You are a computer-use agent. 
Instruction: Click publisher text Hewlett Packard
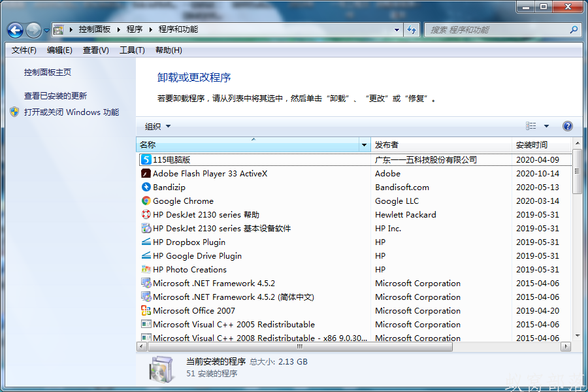[x=405, y=214]
